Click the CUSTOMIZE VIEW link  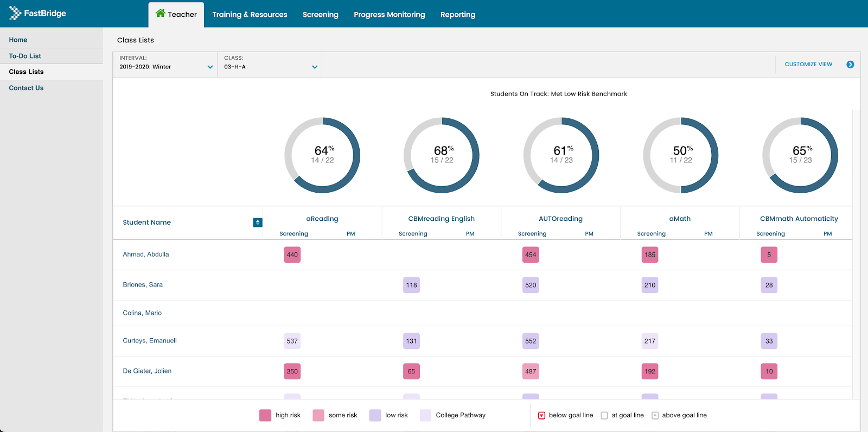coord(808,65)
